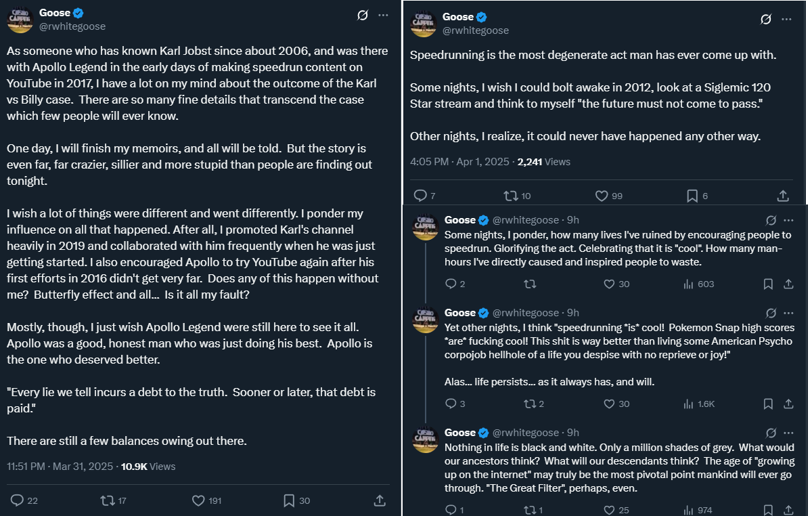Bookmark the April 1 speedrunning tweet
Viewport: 812px width, 516px height.
coord(692,196)
